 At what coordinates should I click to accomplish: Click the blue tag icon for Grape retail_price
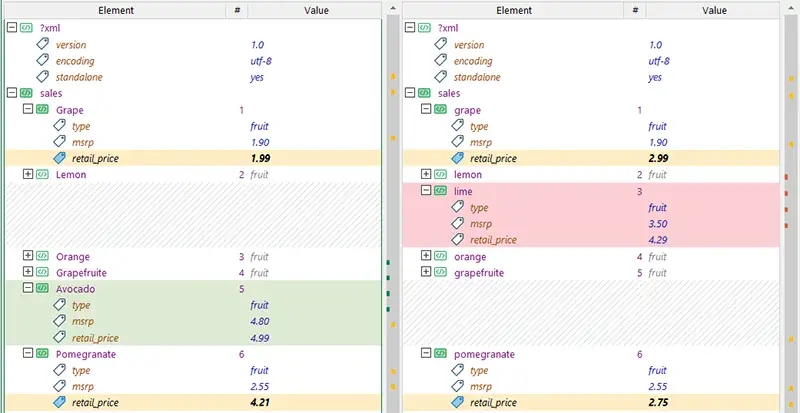[60, 158]
